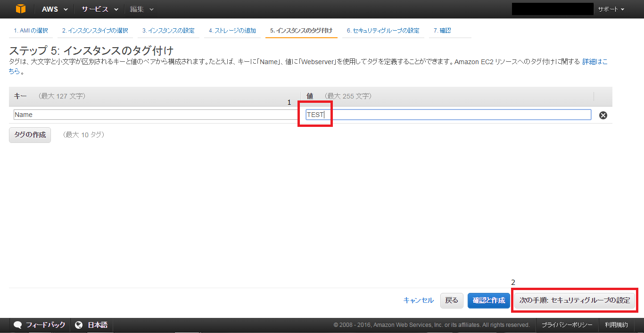Select step 5. インスタンスのタグ付け tab
Screen dimensions: 644x333
(x=301, y=31)
